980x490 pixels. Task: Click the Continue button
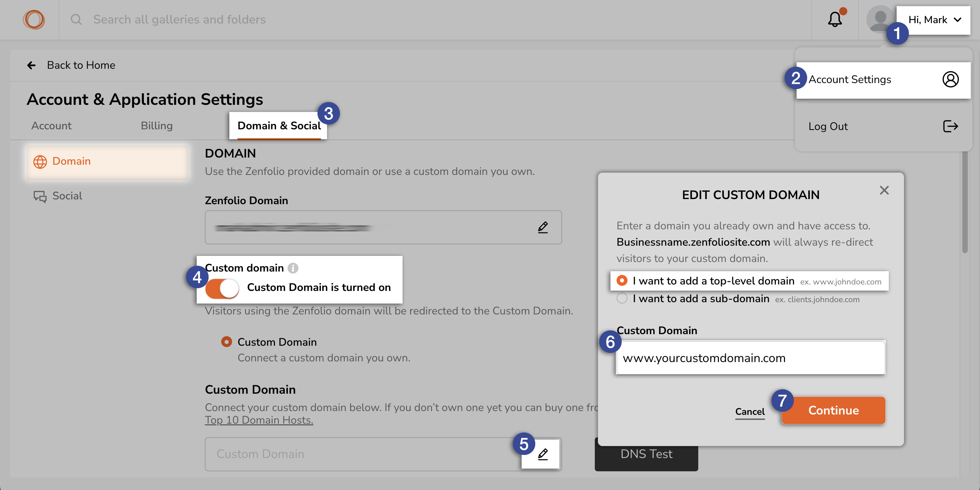tap(833, 410)
